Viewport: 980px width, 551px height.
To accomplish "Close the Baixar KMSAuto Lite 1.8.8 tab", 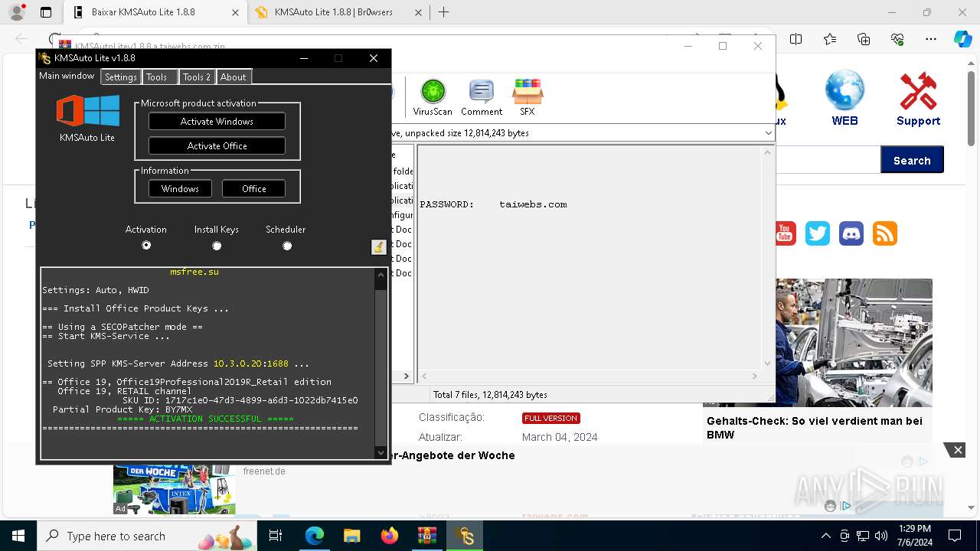I will tap(235, 12).
